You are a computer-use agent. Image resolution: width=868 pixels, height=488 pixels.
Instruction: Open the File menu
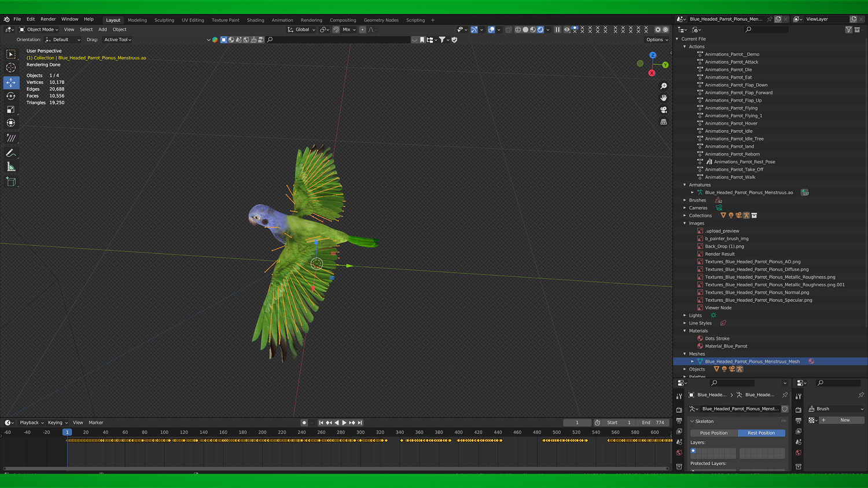[x=17, y=19]
